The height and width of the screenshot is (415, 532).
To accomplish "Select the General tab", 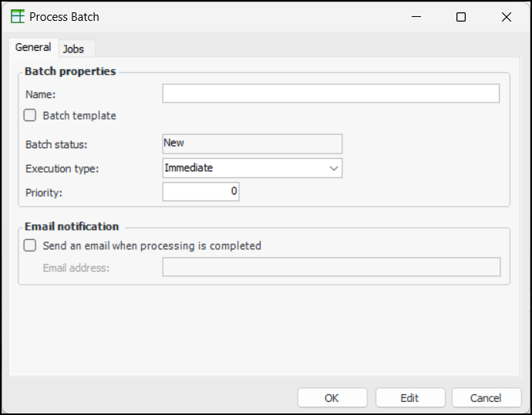I will click(33, 48).
